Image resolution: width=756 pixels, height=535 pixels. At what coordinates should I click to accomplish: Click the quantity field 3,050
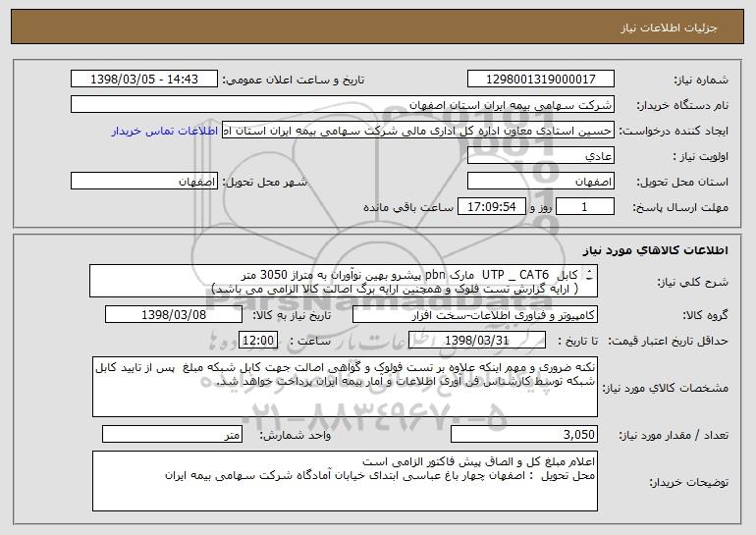tap(524, 435)
